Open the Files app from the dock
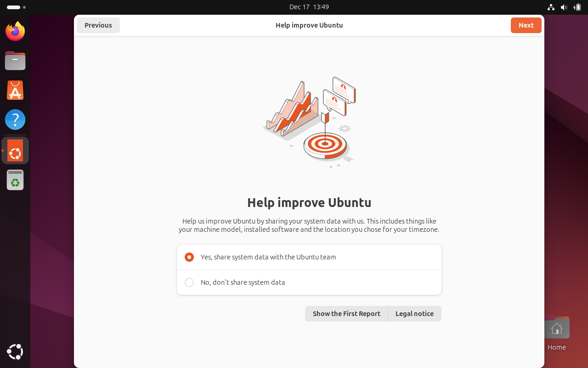Viewport: 588px width, 368px height. 15,61
